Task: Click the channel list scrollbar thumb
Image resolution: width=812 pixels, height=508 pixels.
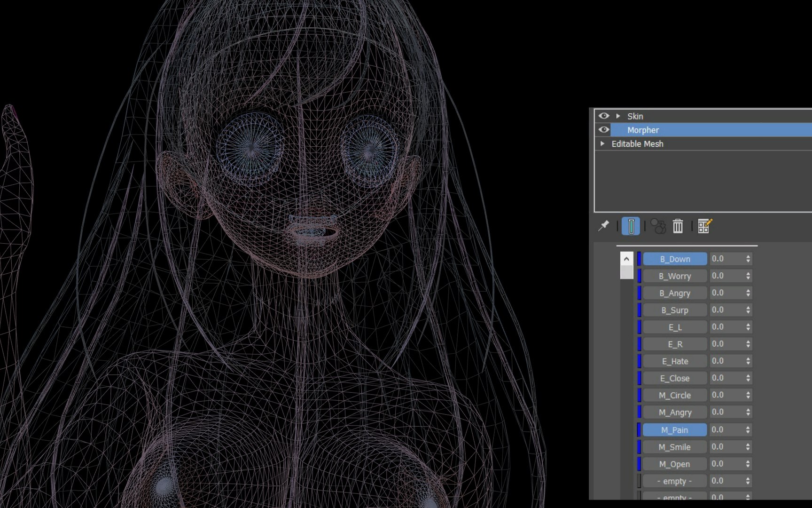Action: click(626, 272)
